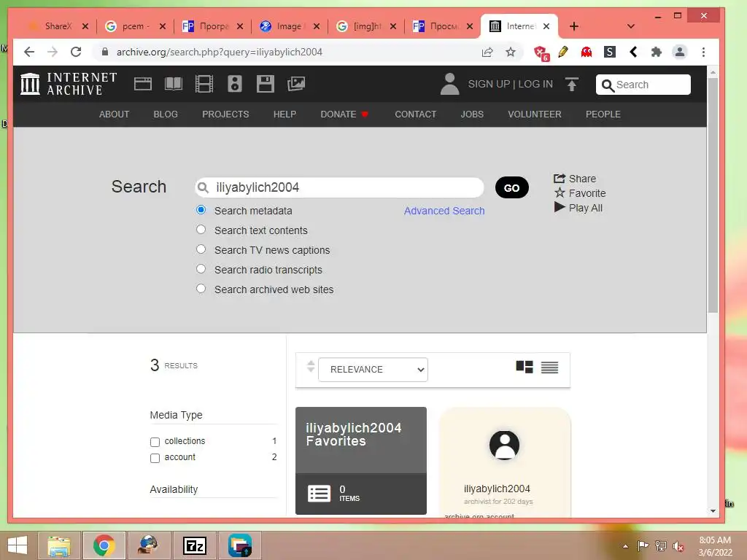Open the JOBS menu item

(x=472, y=114)
